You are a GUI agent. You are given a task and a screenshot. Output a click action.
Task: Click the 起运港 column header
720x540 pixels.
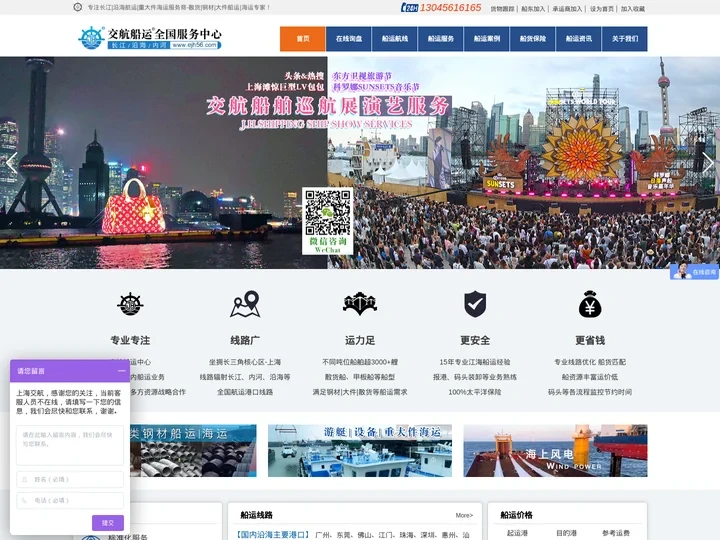point(517,533)
